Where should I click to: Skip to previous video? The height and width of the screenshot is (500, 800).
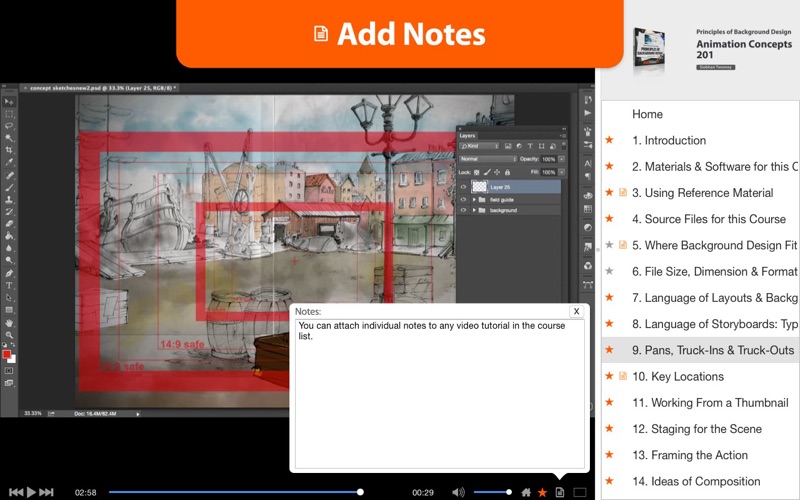pos(16,492)
